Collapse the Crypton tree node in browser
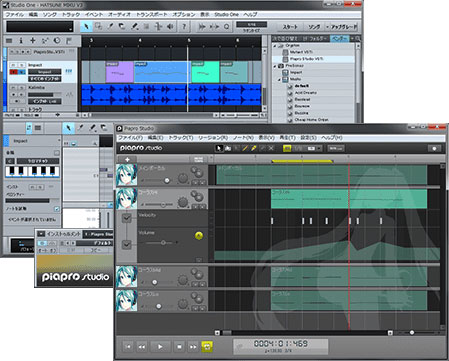This screenshot has height=361, width=449. tap(275, 46)
